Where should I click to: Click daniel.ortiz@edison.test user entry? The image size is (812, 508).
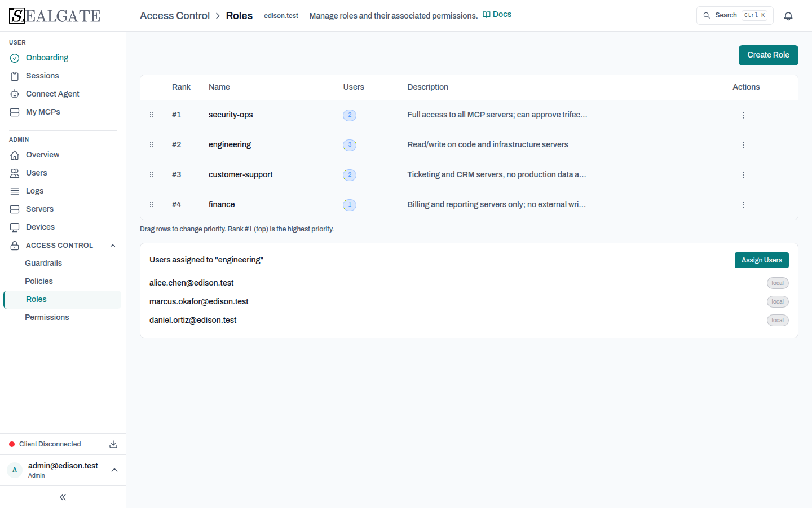(193, 320)
